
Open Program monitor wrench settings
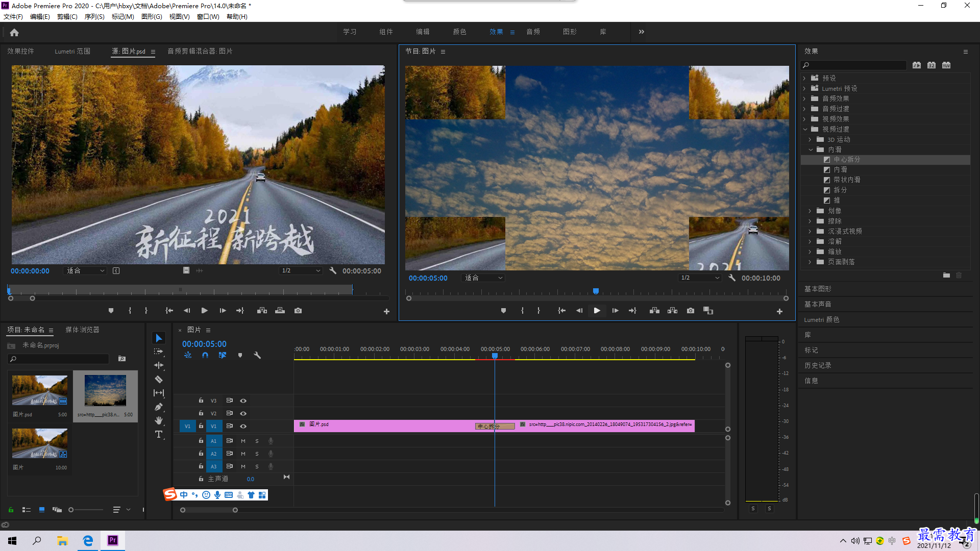click(732, 278)
